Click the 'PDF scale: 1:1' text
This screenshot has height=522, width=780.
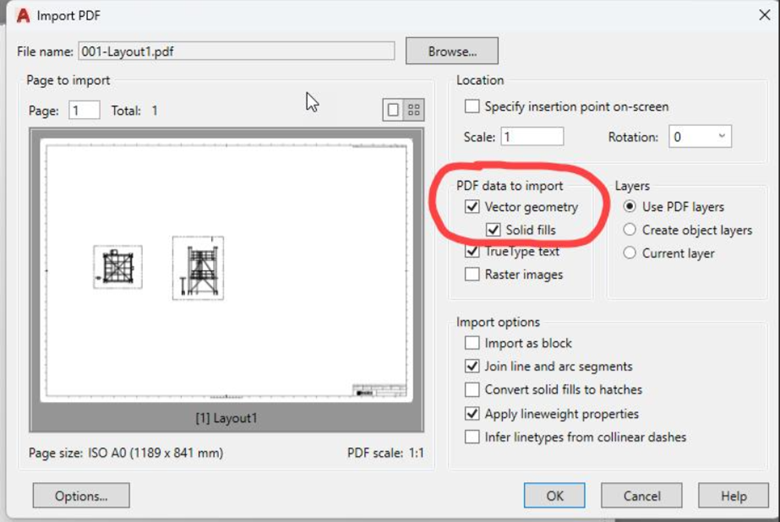[386, 453]
